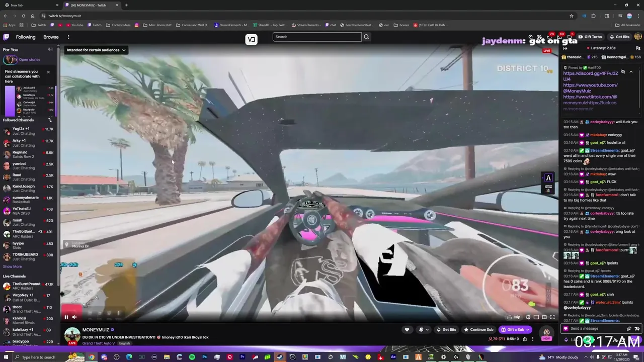Expand the Intended for certain audiences dropdown
Image resolution: width=644 pixels, height=362 pixels.
96,50
